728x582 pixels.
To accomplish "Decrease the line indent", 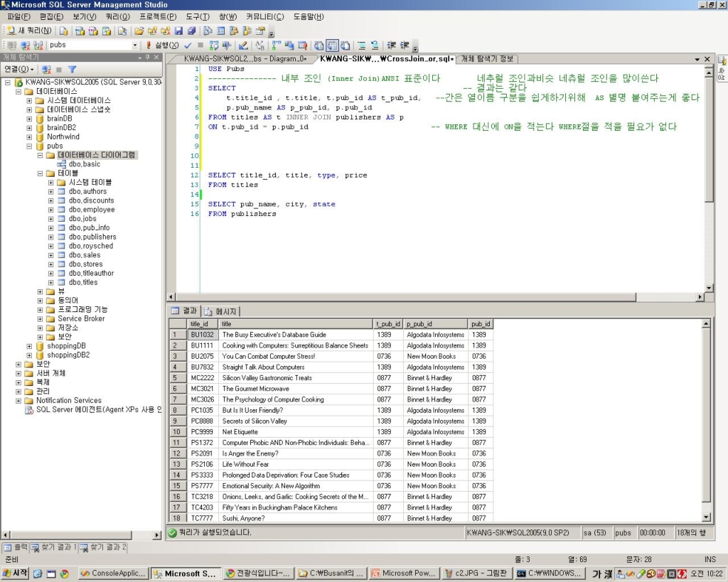I will tap(392, 45).
